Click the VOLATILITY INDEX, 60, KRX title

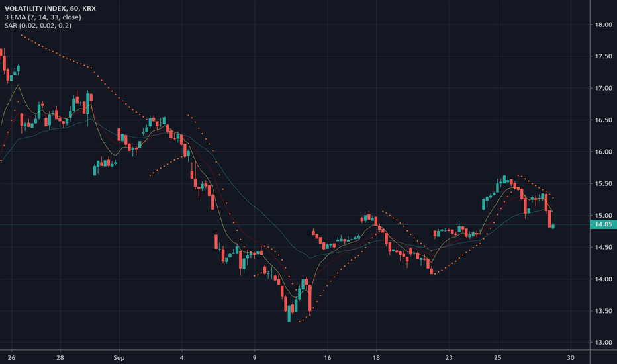(50, 8)
